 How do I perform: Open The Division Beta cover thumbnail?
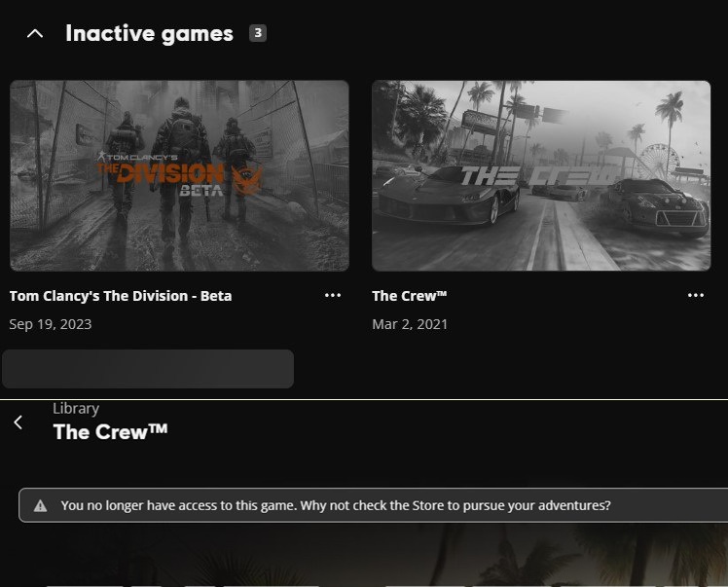(179, 175)
